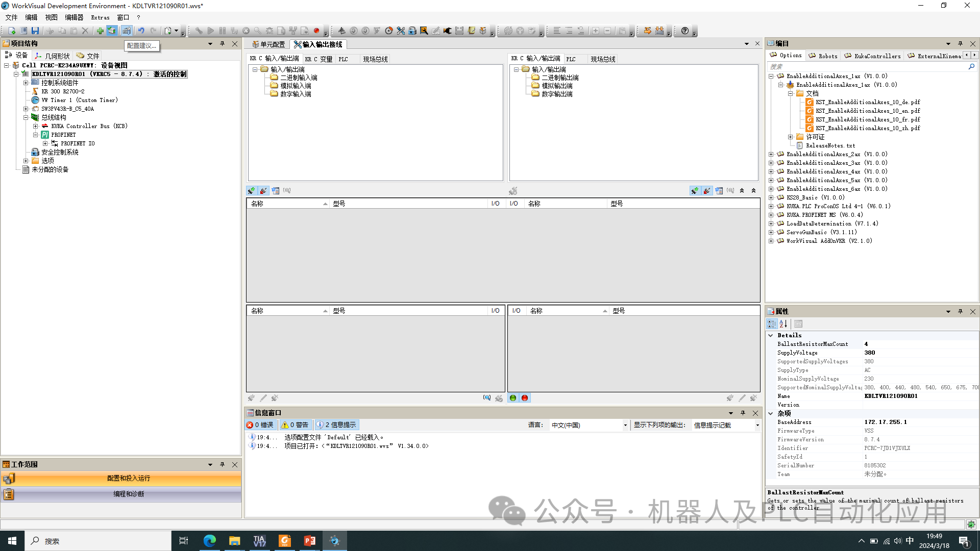This screenshot has height=551, width=980.
Task: Open TIA Portal from the taskbar
Action: [x=259, y=541]
